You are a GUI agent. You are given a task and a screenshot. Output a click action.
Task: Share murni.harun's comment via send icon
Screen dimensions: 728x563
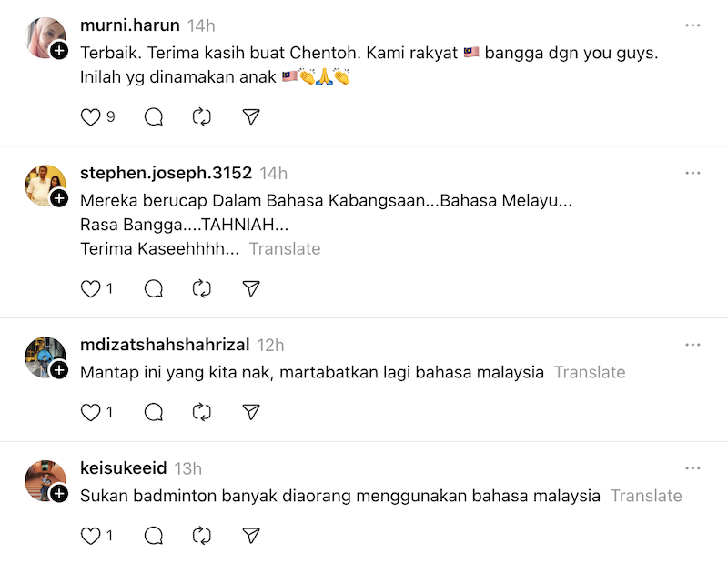(x=251, y=116)
